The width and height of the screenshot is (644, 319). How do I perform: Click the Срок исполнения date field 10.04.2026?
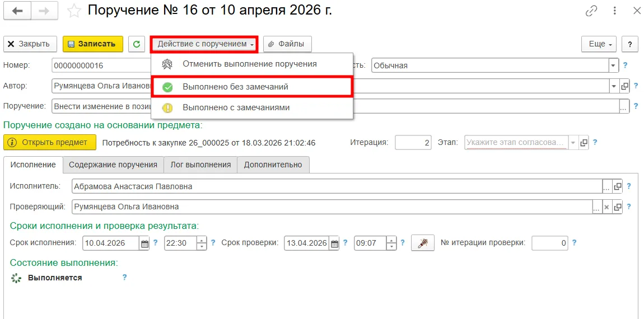point(111,243)
